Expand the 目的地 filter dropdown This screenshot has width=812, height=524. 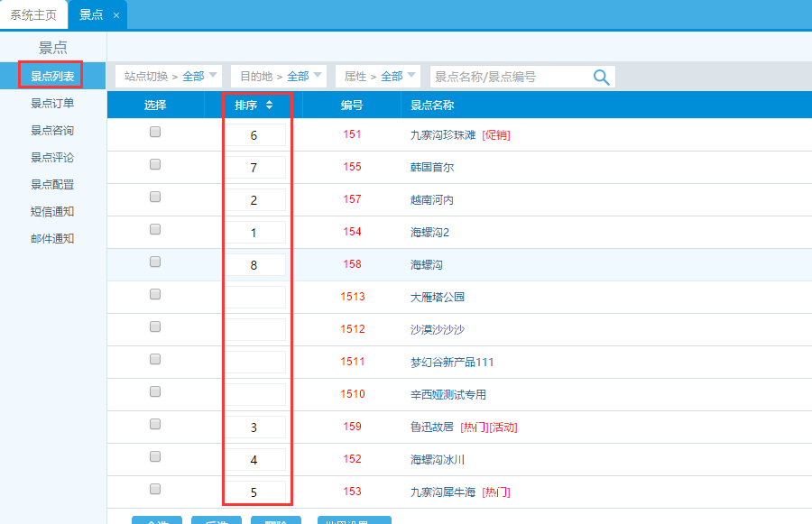[277, 77]
